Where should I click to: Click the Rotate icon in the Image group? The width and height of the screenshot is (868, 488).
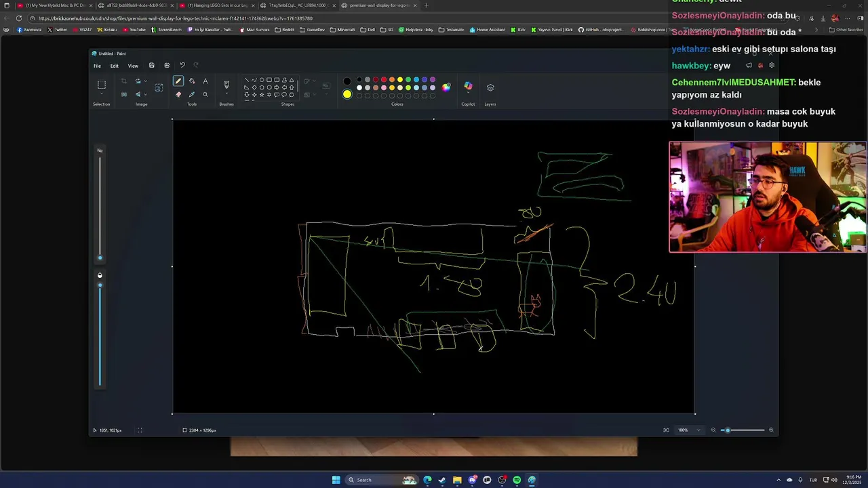pyautogui.click(x=138, y=81)
